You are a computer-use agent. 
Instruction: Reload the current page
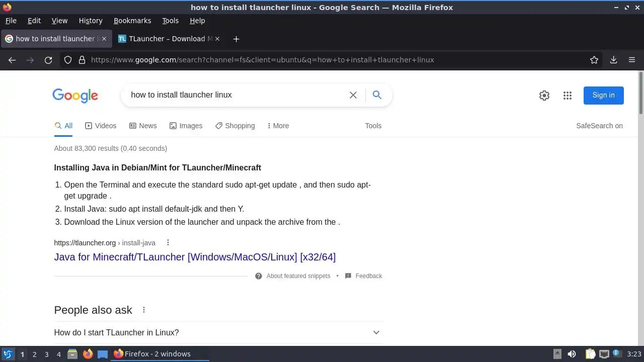pyautogui.click(x=48, y=60)
